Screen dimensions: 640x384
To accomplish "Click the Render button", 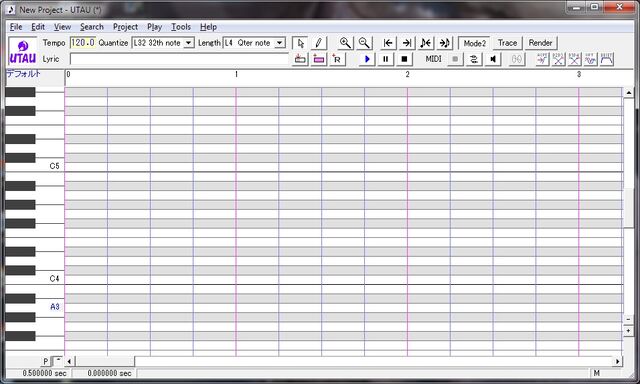I will pos(540,43).
